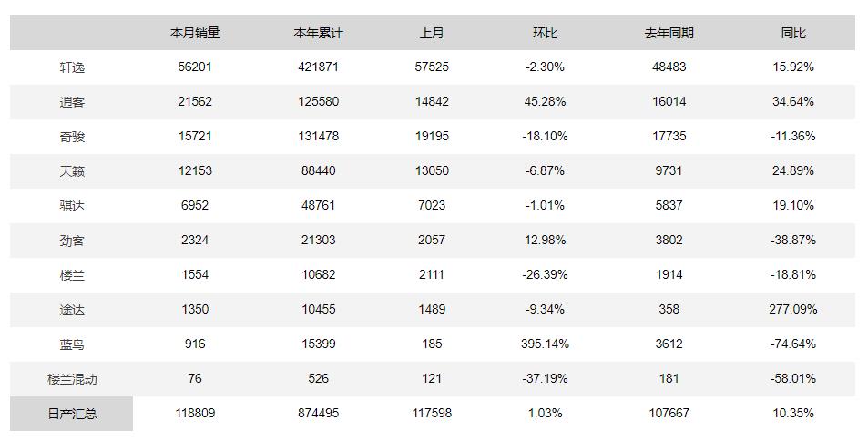Click the 楼兰 same-period value 1914
The height and width of the screenshot is (442, 868).
pyautogui.click(x=669, y=275)
